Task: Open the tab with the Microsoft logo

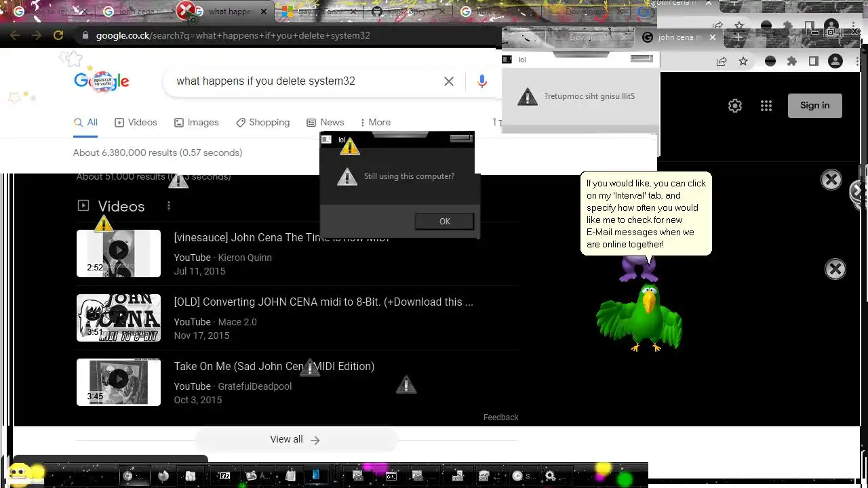Action: (319, 12)
